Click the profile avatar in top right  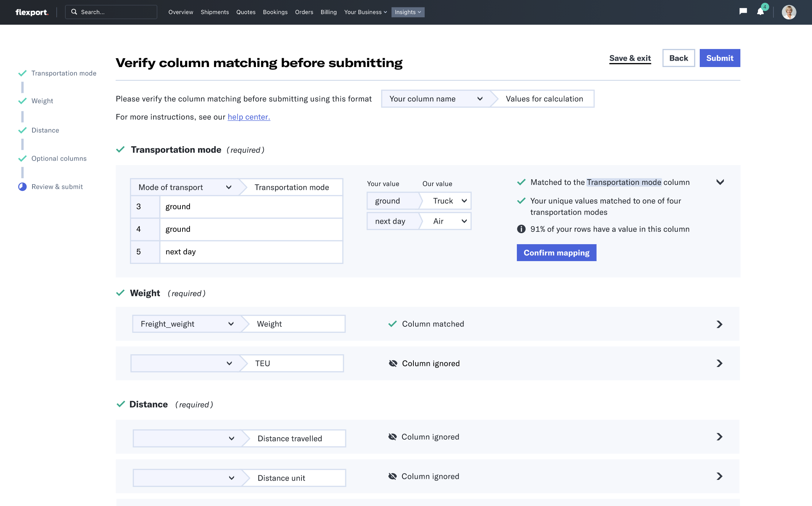788,12
